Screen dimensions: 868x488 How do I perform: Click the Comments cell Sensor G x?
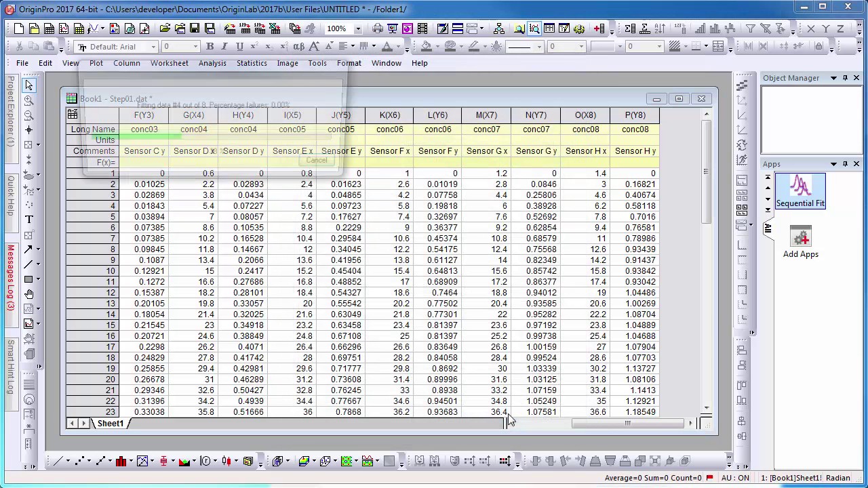click(x=487, y=151)
